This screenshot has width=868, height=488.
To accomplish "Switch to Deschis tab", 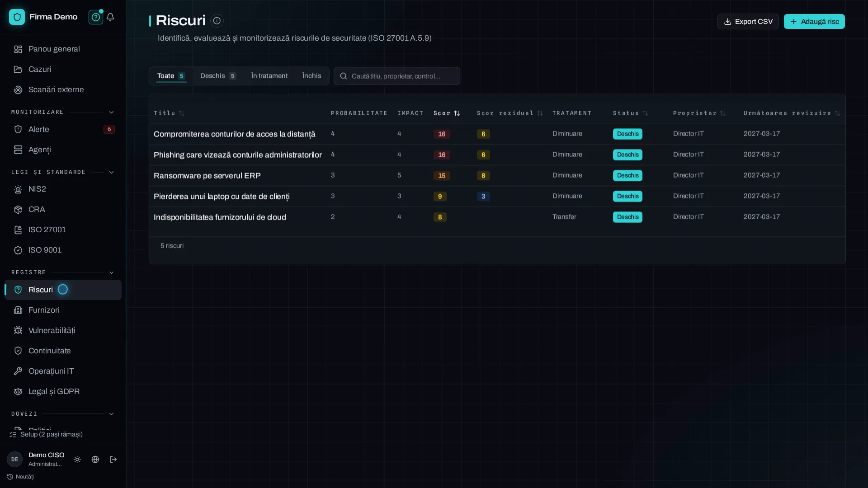I will (218, 76).
